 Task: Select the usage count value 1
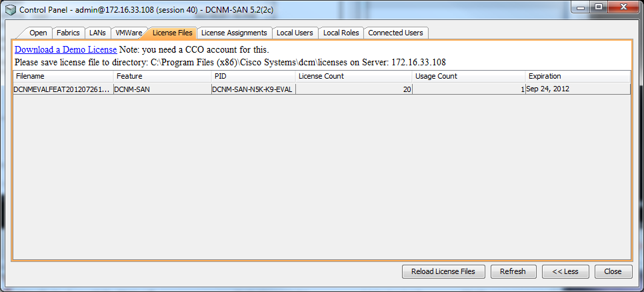click(469, 89)
